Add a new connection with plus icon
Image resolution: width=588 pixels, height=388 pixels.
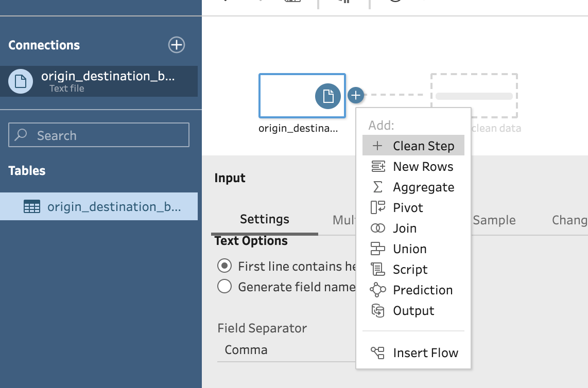[177, 45]
